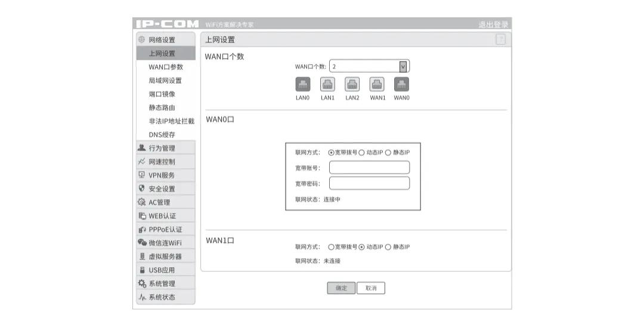Open the help question mark icon

[x=501, y=39]
